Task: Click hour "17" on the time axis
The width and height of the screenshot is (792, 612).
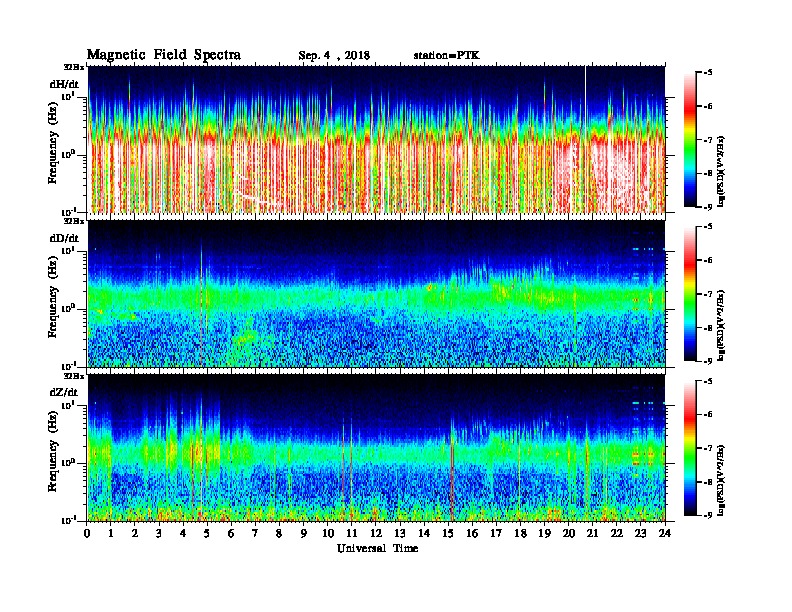Action: pos(497,533)
